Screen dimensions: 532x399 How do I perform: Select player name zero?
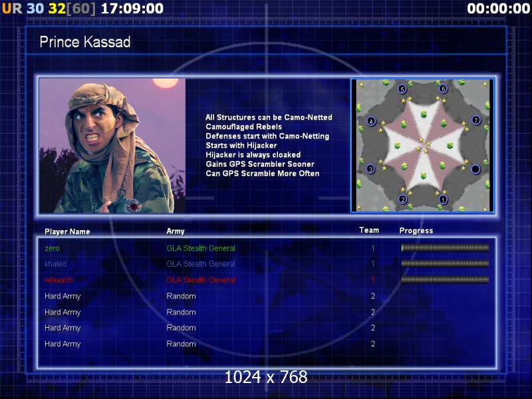53,248
